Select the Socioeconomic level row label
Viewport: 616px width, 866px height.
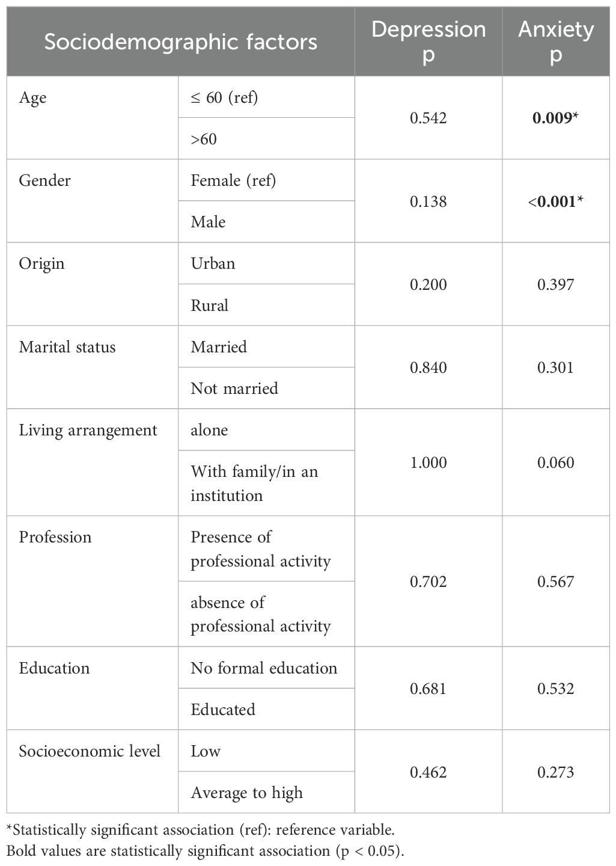pyautogui.click(x=90, y=751)
